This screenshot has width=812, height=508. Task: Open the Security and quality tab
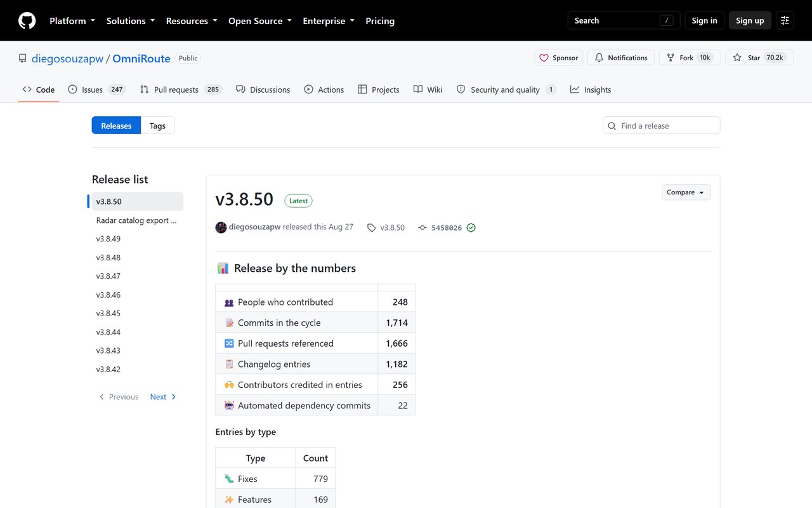click(506, 90)
